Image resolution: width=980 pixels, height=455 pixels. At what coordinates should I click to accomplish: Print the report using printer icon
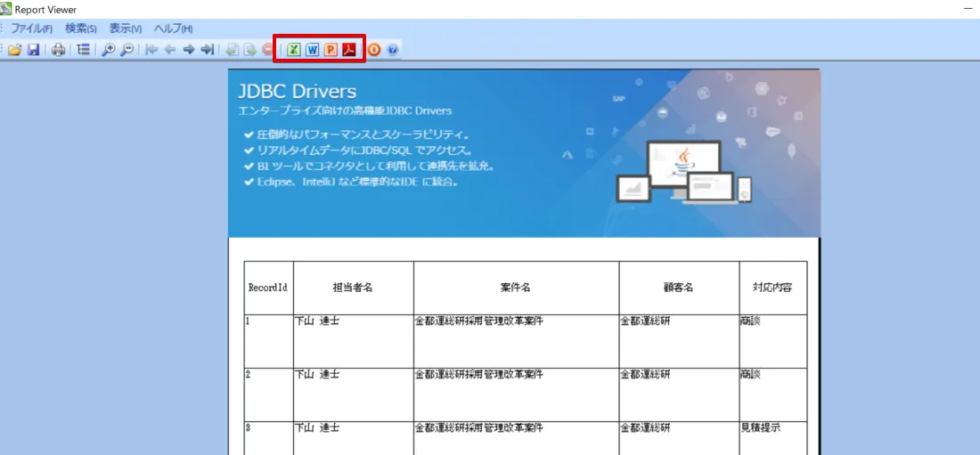pos(58,50)
